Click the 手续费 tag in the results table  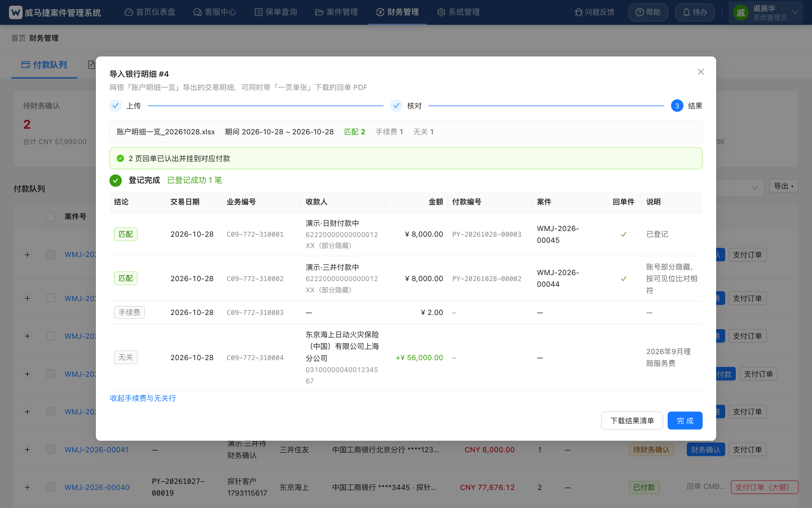click(129, 312)
